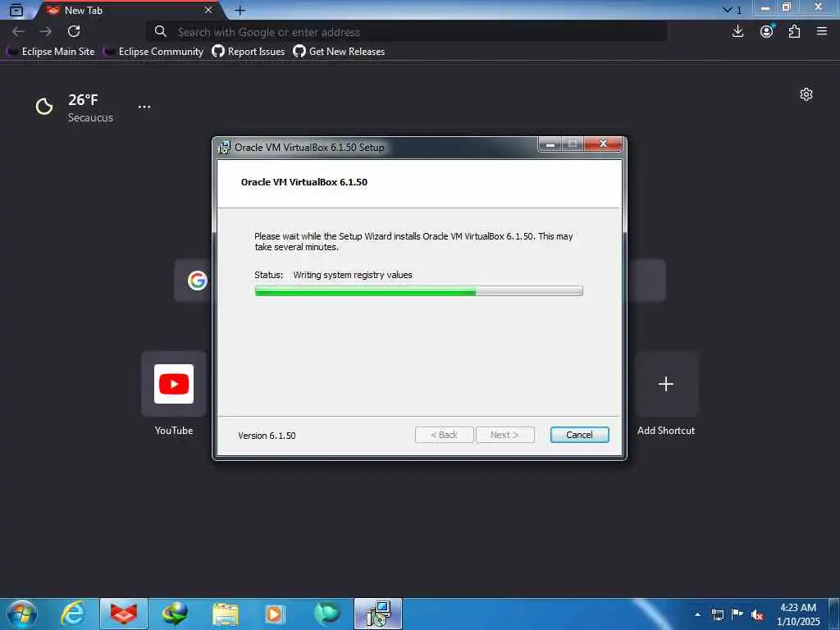840x630 pixels.
Task: Click the installation progress bar
Action: [x=418, y=291]
